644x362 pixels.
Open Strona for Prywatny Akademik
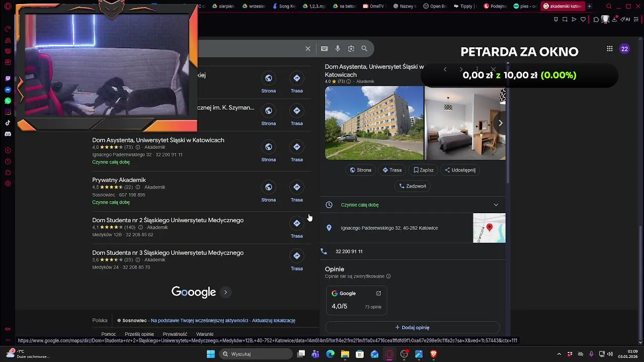[x=268, y=192]
